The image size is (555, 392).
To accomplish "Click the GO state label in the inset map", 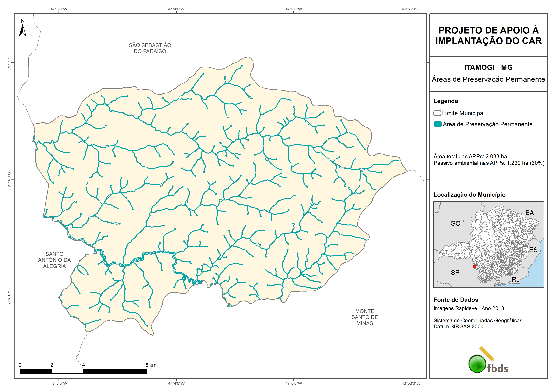I will pyautogui.click(x=455, y=223).
